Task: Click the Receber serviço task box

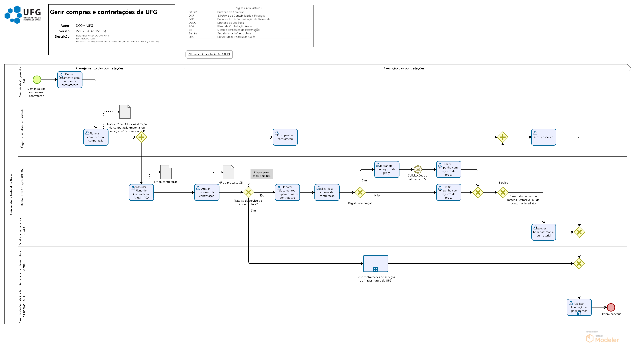Action: pos(543,137)
